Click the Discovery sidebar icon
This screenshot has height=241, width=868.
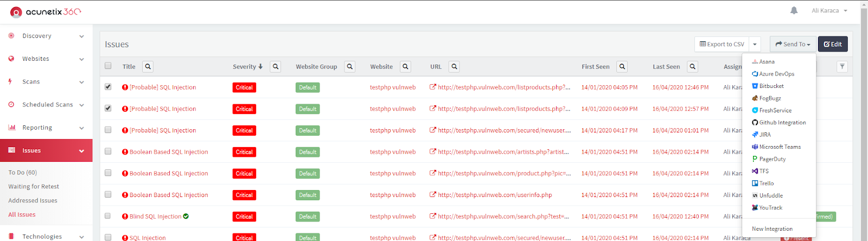tap(11, 36)
